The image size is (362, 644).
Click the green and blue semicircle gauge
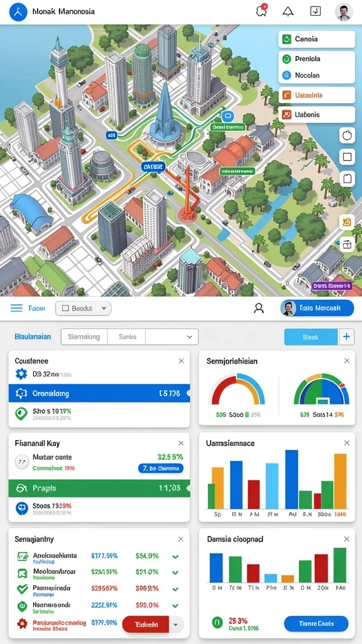[321, 389]
